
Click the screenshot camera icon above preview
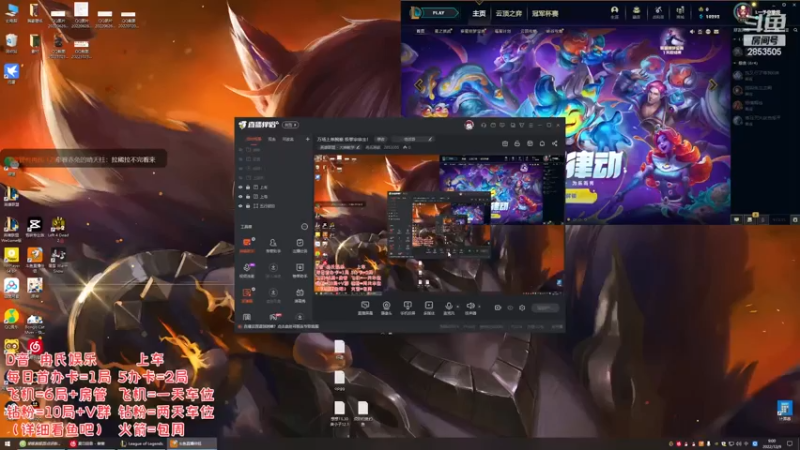(x=505, y=143)
